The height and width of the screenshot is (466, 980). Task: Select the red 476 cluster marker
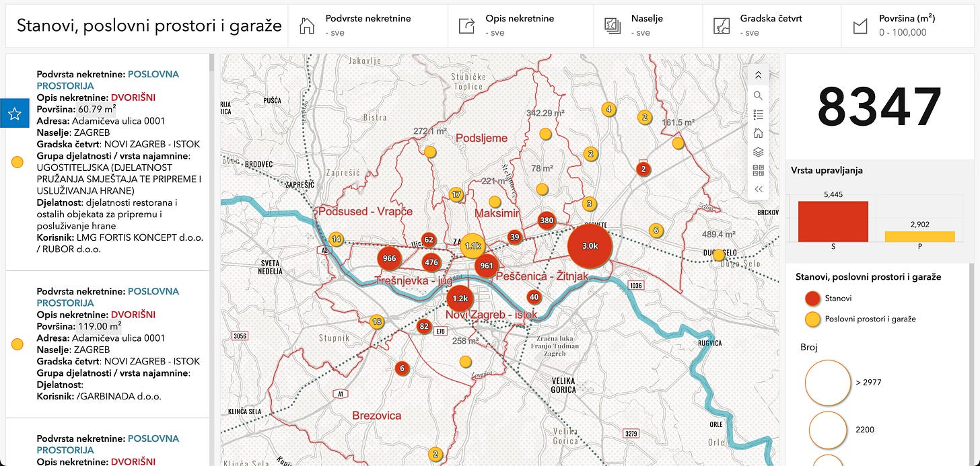(x=431, y=262)
